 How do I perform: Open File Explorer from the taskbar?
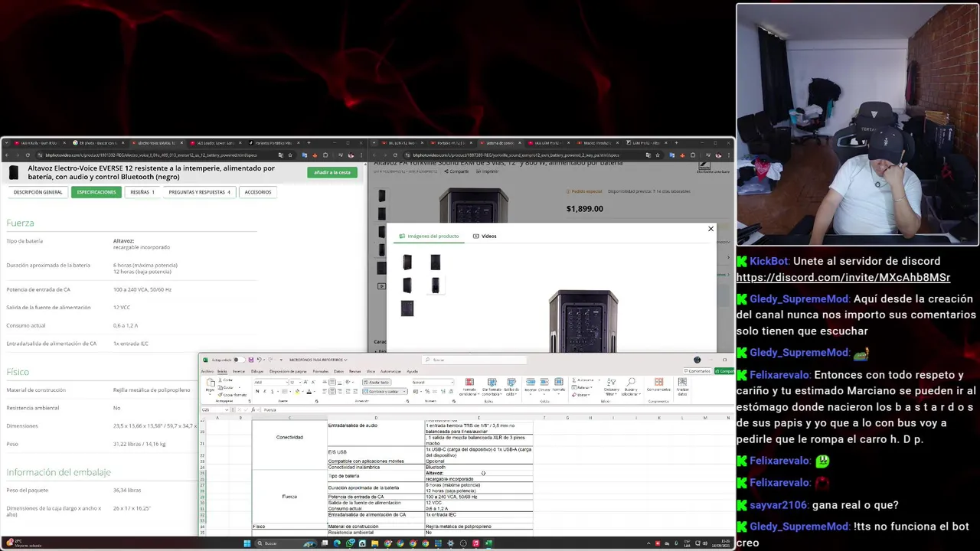pos(374,543)
